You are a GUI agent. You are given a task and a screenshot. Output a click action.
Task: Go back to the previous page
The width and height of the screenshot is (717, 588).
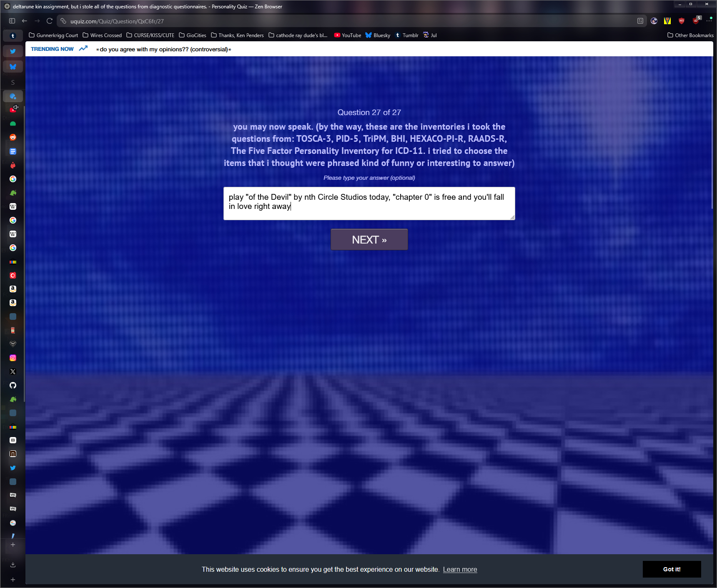tap(25, 21)
